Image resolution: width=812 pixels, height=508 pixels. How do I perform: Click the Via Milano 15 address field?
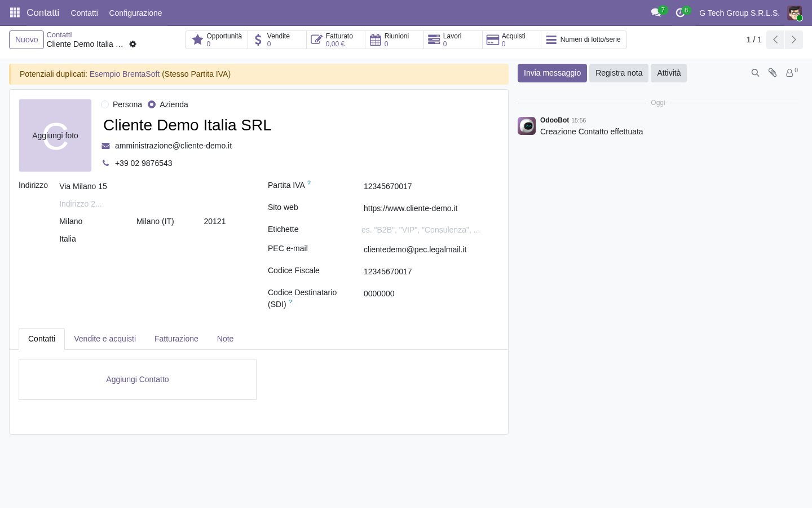point(152,186)
